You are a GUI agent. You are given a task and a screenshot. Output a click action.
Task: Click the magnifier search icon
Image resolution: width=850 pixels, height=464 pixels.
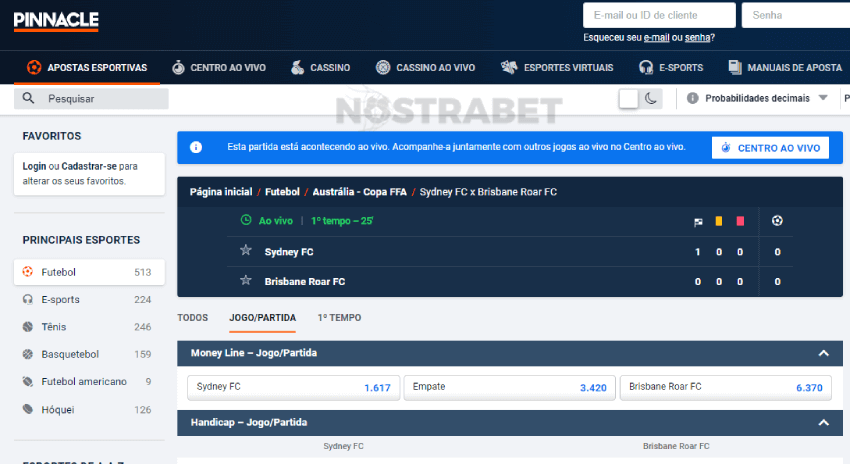(x=28, y=98)
